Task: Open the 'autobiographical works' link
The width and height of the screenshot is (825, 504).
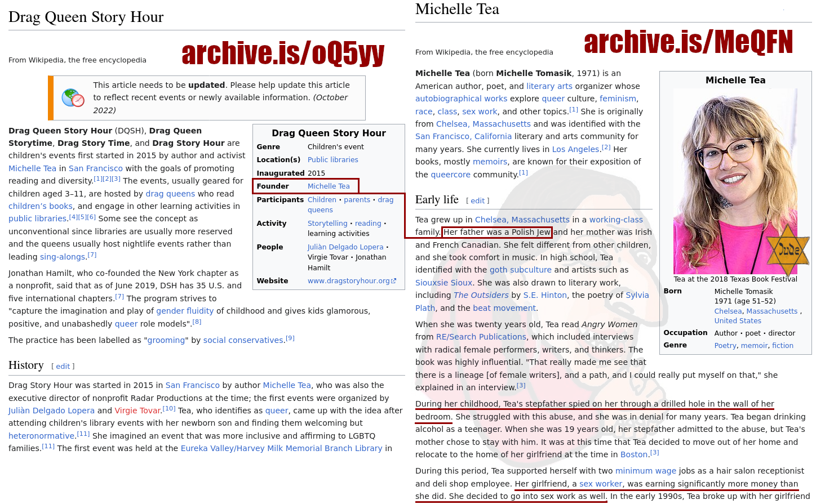Action: [x=462, y=99]
